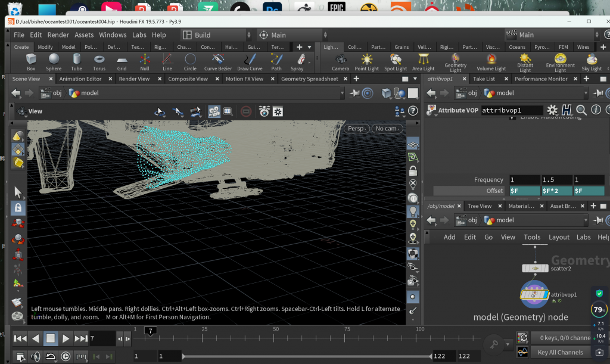Open the Performance Monitor tab

point(541,79)
